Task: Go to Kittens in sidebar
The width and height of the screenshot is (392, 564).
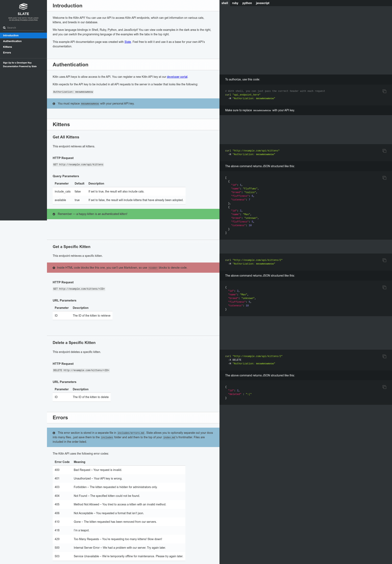Action: pyautogui.click(x=23, y=47)
